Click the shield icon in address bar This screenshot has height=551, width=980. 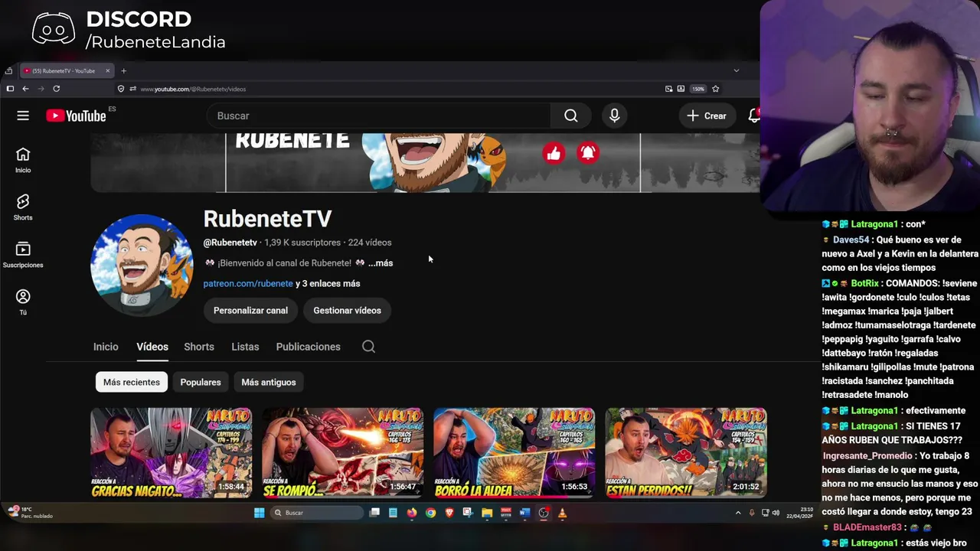(x=121, y=89)
